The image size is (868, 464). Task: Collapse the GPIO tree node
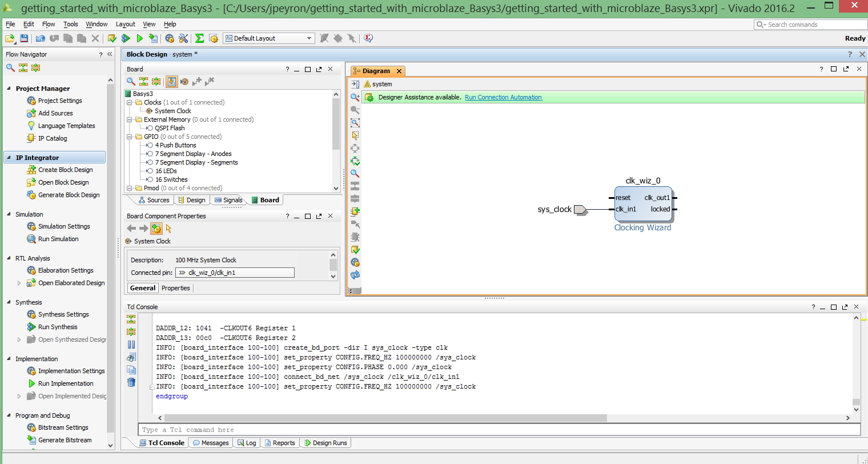130,137
